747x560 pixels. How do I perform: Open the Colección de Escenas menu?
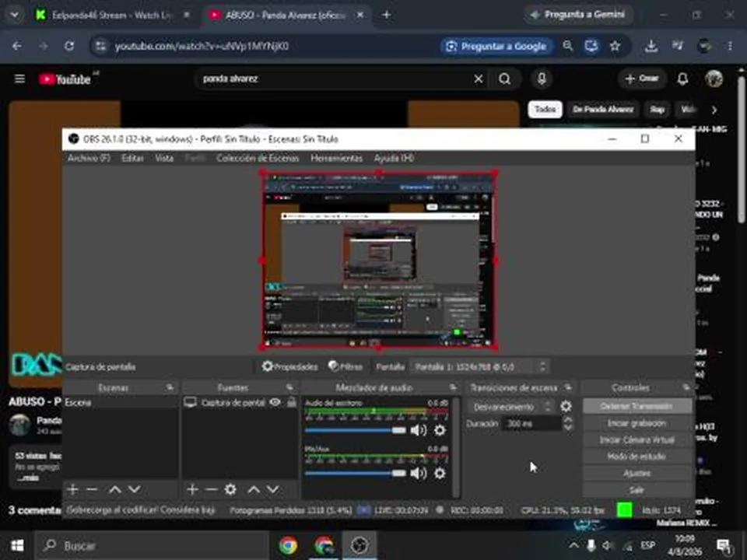tap(258, 158)
